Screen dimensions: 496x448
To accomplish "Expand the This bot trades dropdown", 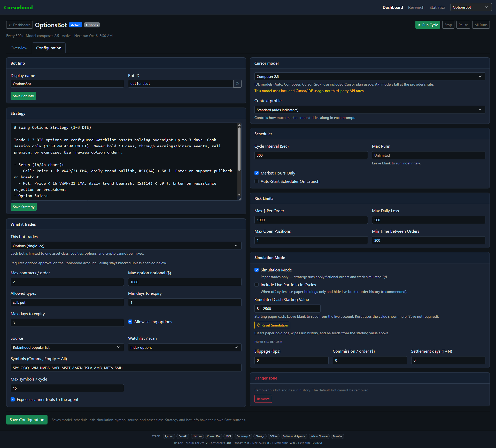I will 126,246.
